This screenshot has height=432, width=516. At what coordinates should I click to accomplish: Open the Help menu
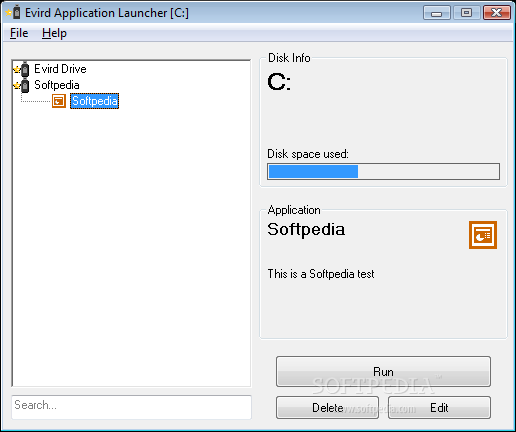click(x=54, y=33)
